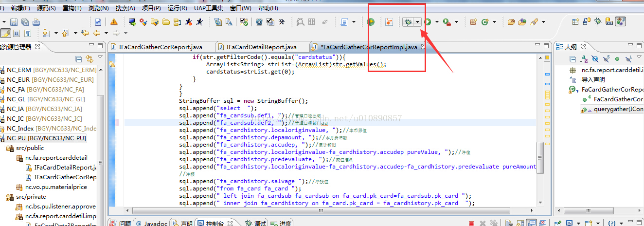Click the Print icon in toolbar
Image resolution: width=644 pixels, height=226 pixels.
36,22
